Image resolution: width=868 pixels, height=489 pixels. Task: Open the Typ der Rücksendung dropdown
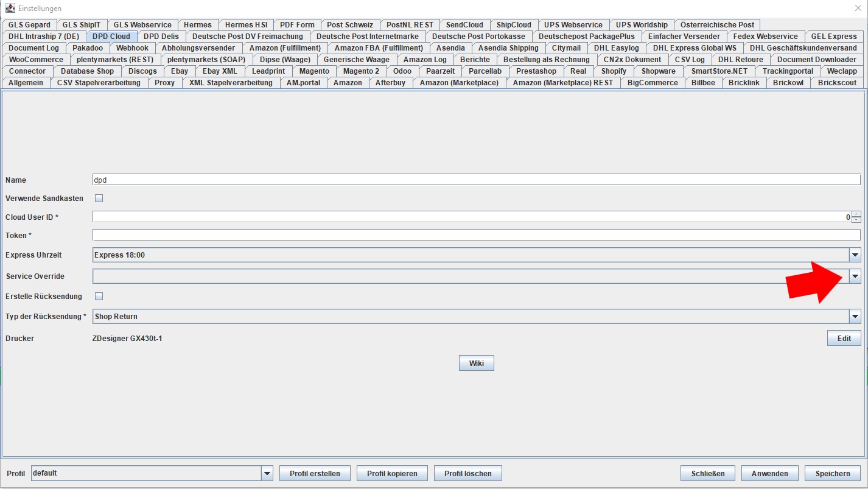coord(477,317)
